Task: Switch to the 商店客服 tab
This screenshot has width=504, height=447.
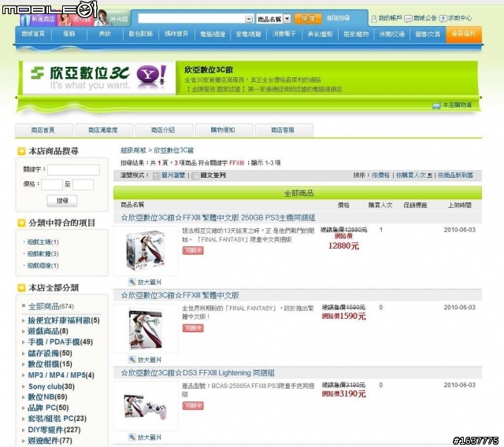Action: pyautogui.click(x=283, y=130)
